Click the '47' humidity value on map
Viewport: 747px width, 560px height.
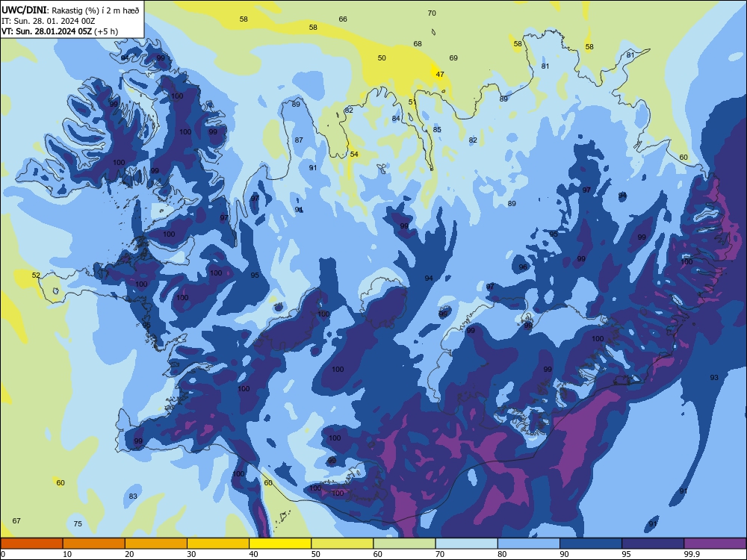440,74
